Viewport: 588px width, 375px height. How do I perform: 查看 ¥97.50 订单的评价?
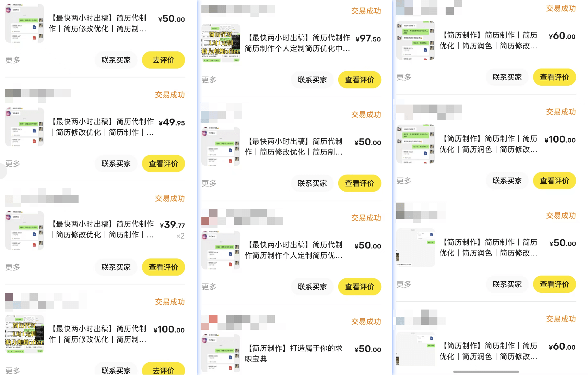(x=360, y=80)
